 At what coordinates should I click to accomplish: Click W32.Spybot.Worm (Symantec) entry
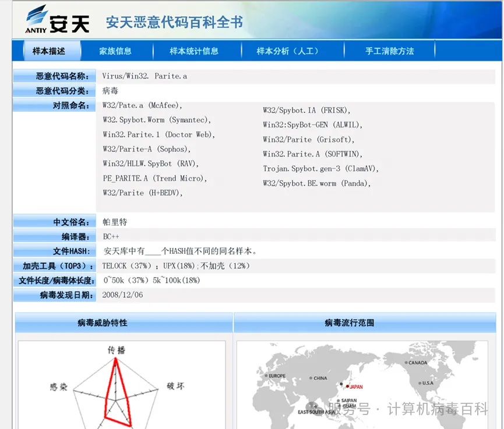click(x=157, y=120)
